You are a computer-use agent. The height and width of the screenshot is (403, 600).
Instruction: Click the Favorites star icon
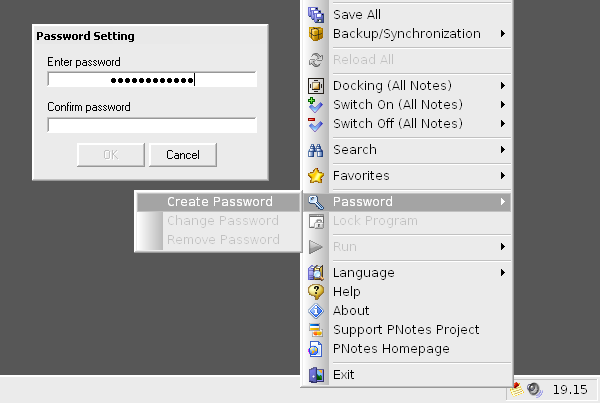(316, 176)
